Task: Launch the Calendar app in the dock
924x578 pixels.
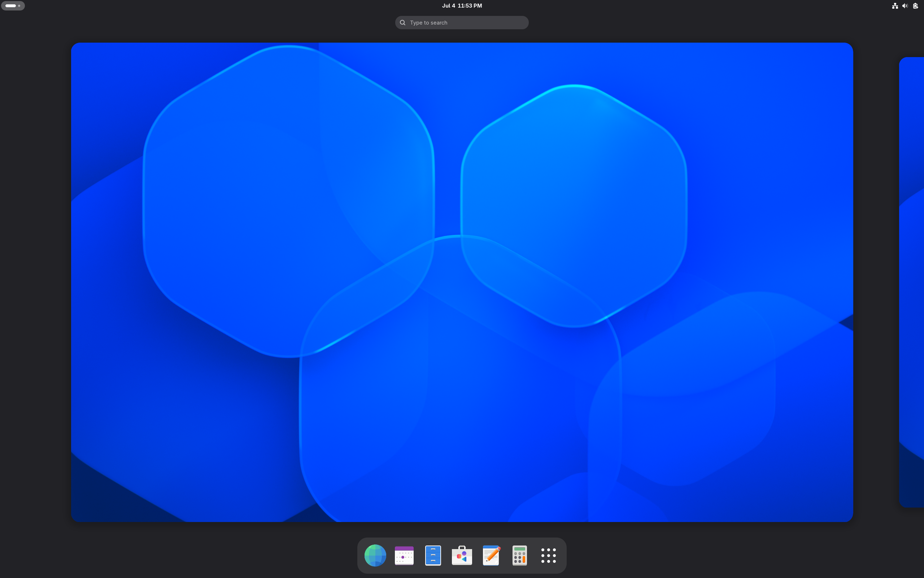Action: pos(404,556)
